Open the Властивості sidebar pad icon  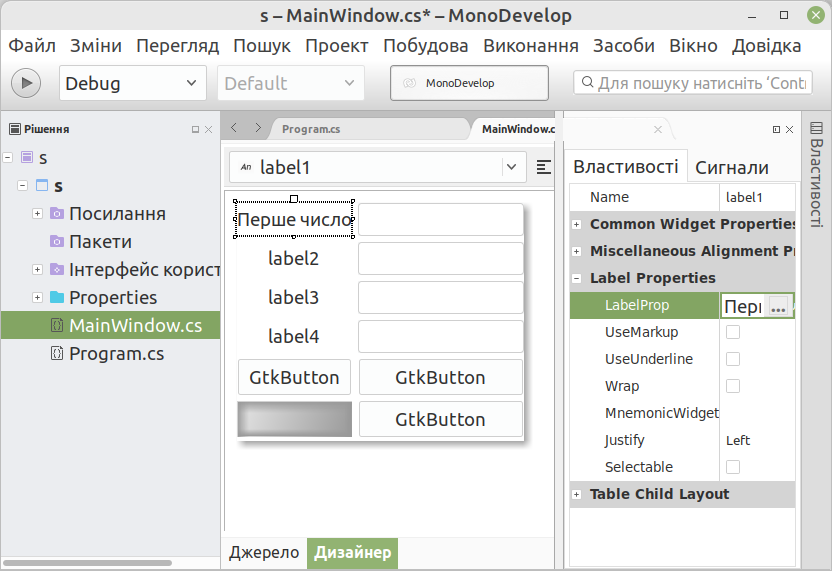click(x=816, y=128)
